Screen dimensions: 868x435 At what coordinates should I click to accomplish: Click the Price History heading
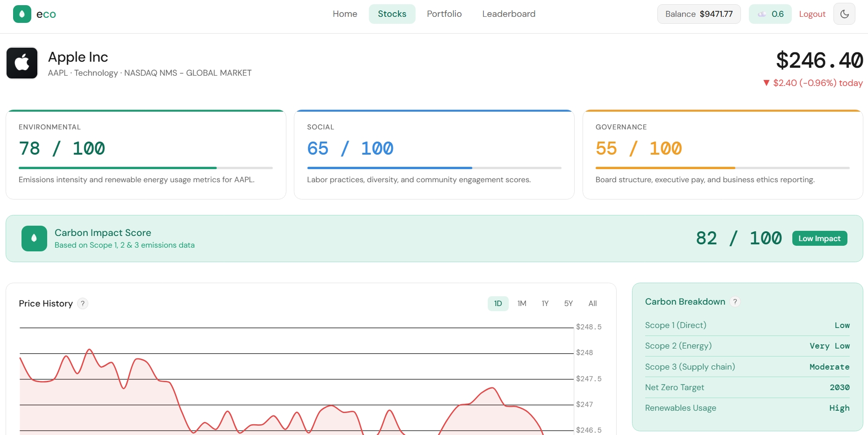coord(46,304)
